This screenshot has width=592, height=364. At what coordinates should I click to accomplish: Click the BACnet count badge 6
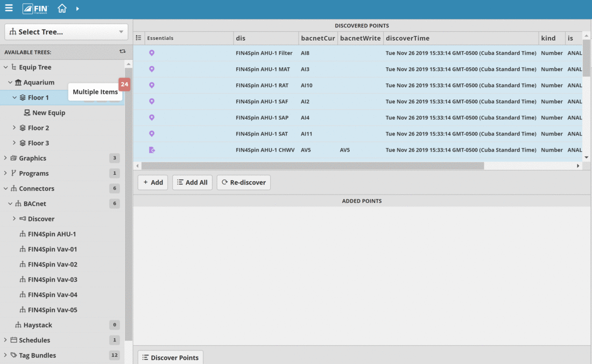click(x=115, y=203)
